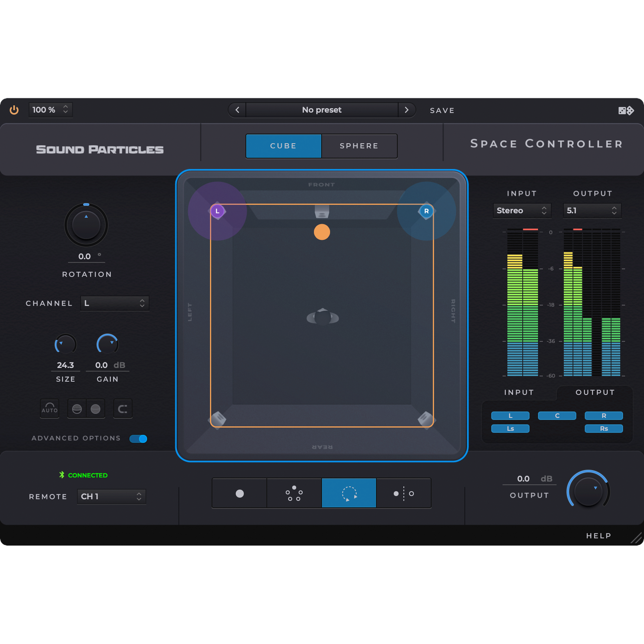
Task: Open the 5.1 output format dropdown
Action: click(x=592, y=211)
